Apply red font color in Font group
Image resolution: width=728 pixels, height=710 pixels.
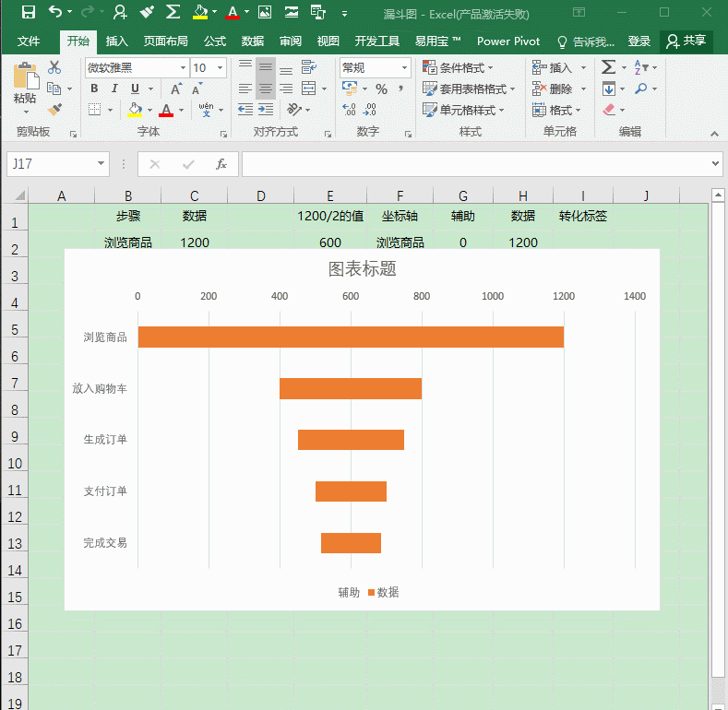(166, 110)
